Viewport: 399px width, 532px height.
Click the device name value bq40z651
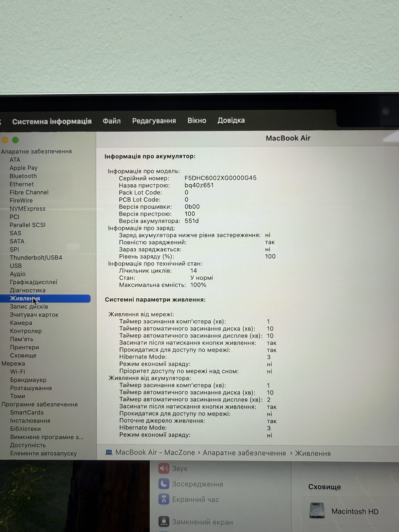(x=199, y=185)
